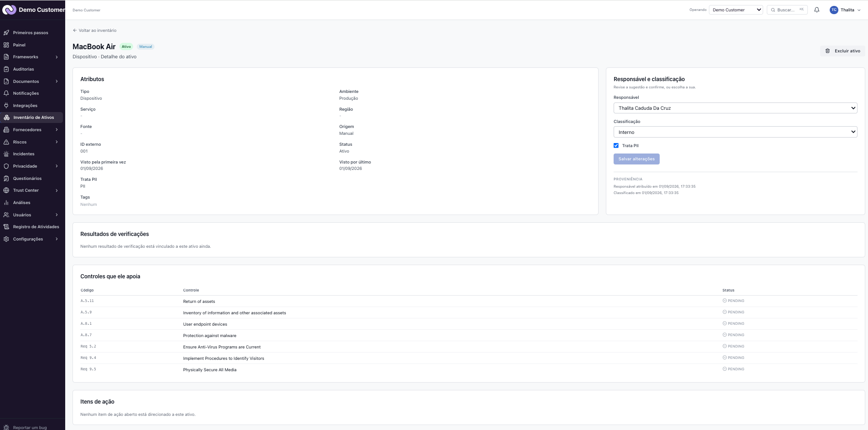Click the Configurações gear icon

6,239
